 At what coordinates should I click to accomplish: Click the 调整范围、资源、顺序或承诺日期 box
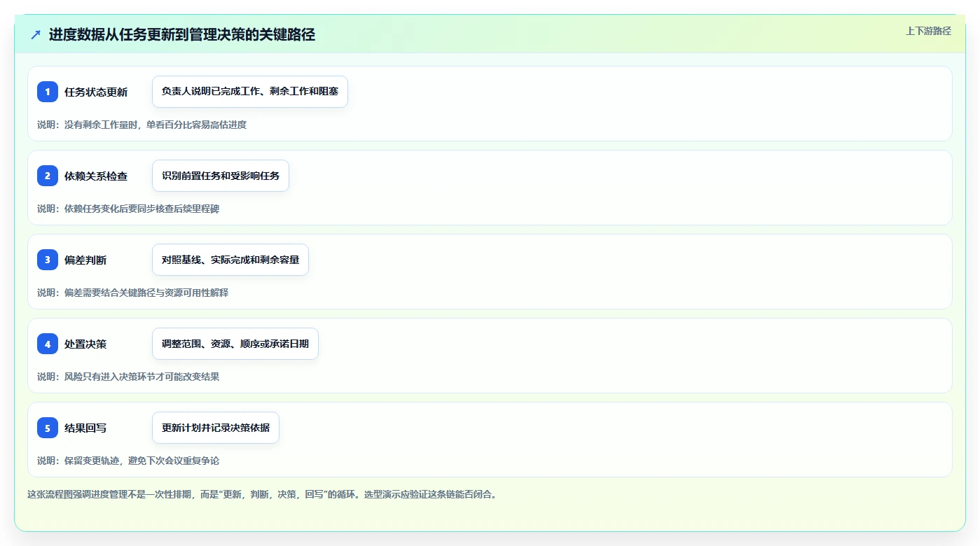235,344
